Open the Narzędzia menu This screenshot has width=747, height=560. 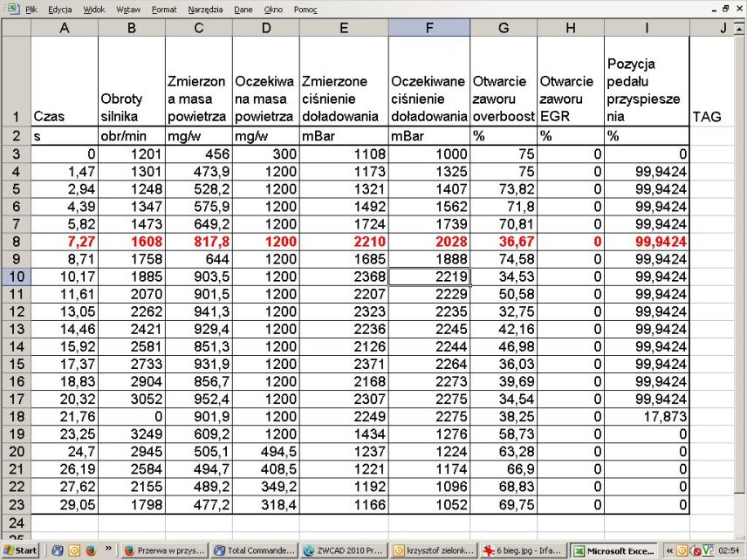tap(205, 10)
